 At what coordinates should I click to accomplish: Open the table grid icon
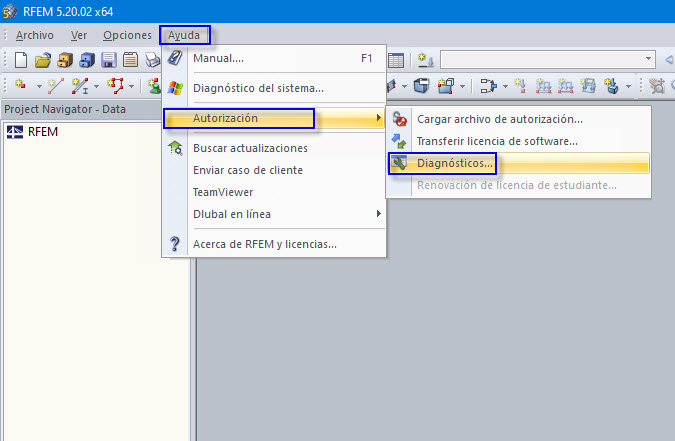click(x=396, y=60)
